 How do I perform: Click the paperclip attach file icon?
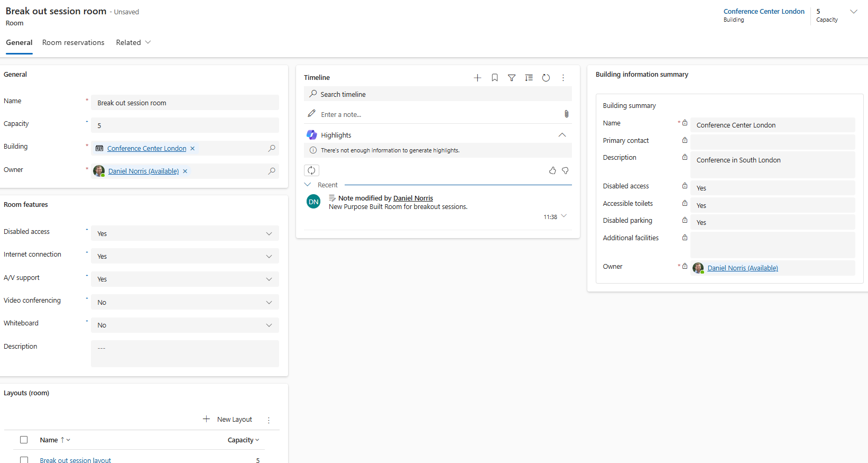(x=566, y=114)
